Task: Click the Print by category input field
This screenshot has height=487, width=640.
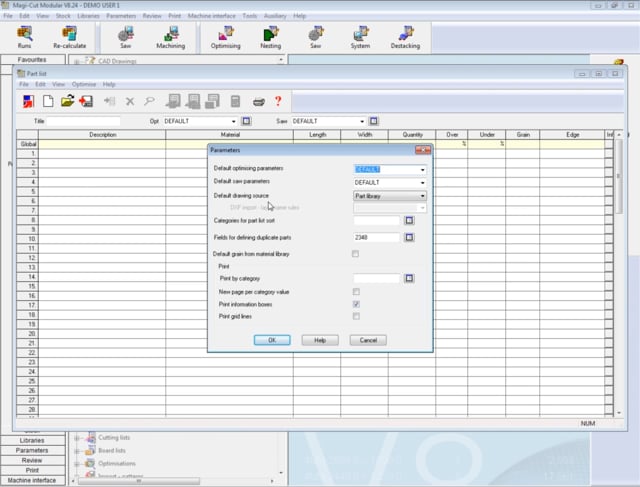Action: click(x=376, y=278)
